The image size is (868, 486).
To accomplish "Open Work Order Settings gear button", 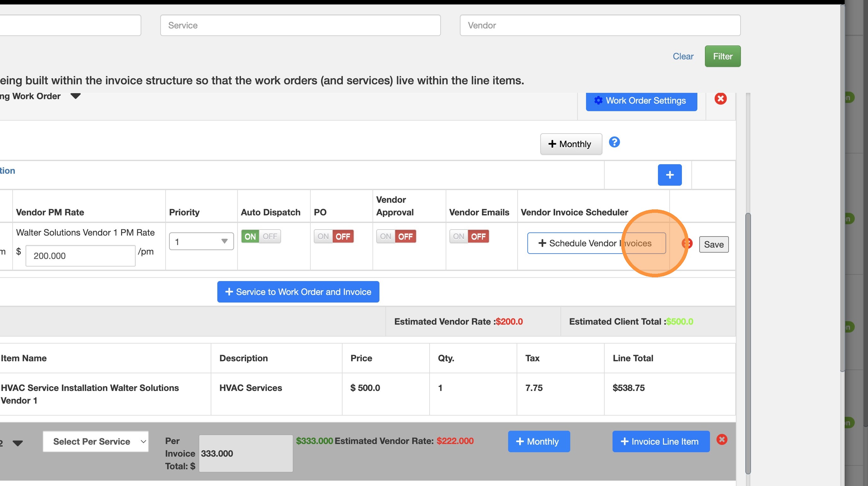I will coord(641,100).
